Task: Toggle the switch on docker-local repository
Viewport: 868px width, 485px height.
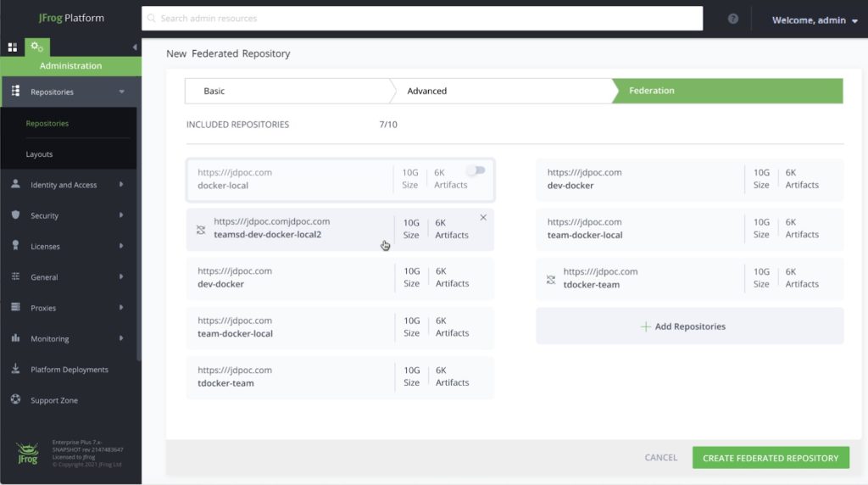Action: coord(476,170)
